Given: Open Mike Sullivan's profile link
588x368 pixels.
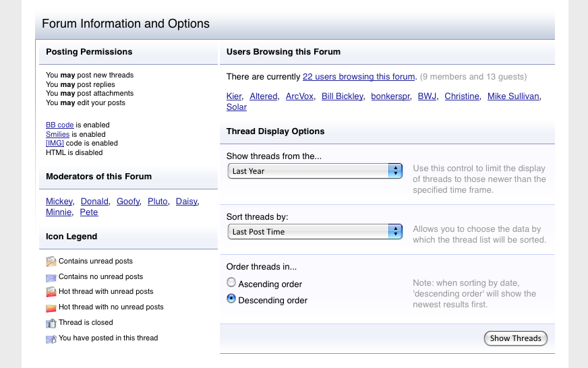Looking at the screenshot, I should (513, 96).
